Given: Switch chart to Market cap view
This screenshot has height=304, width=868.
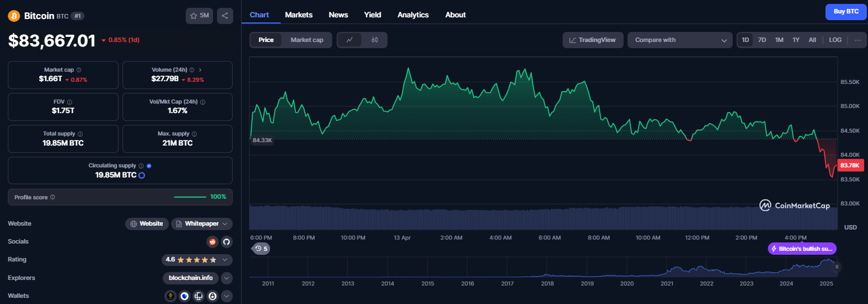Looking at the screenshot, I should tap(307, 40).
